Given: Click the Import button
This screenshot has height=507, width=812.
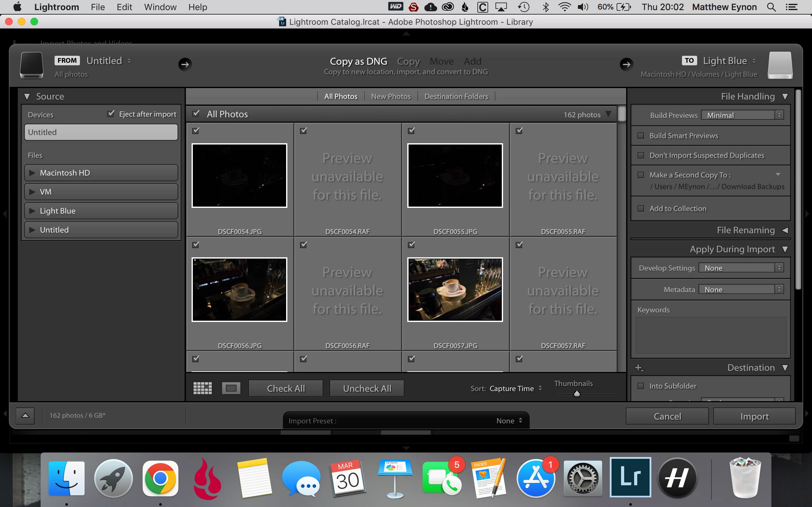Looking at the screenshot, I should coord(754,416).
